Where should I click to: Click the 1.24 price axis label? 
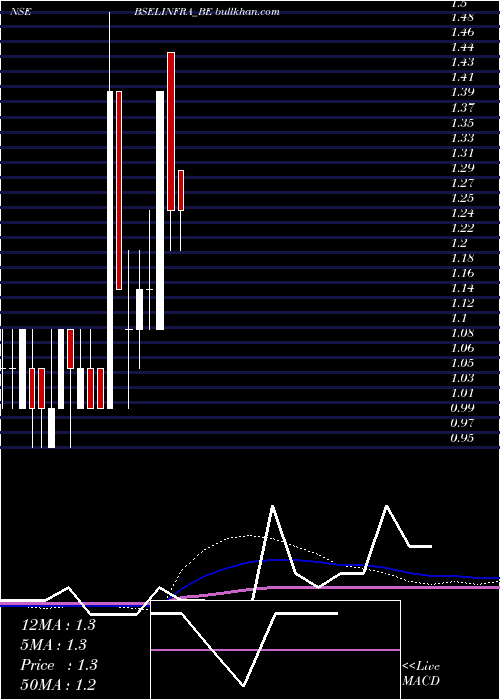462,213
